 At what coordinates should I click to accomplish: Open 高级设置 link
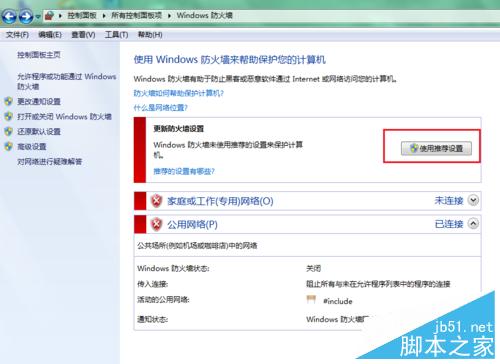pos(32,147)
